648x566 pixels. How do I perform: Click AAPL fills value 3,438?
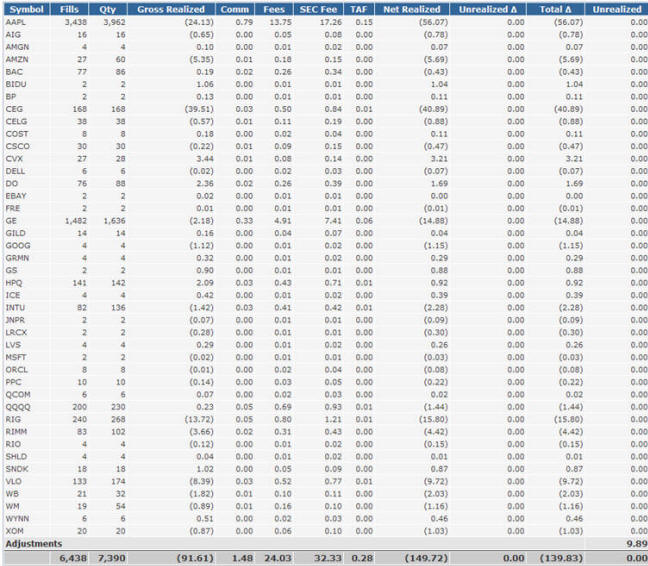point(76,22)
